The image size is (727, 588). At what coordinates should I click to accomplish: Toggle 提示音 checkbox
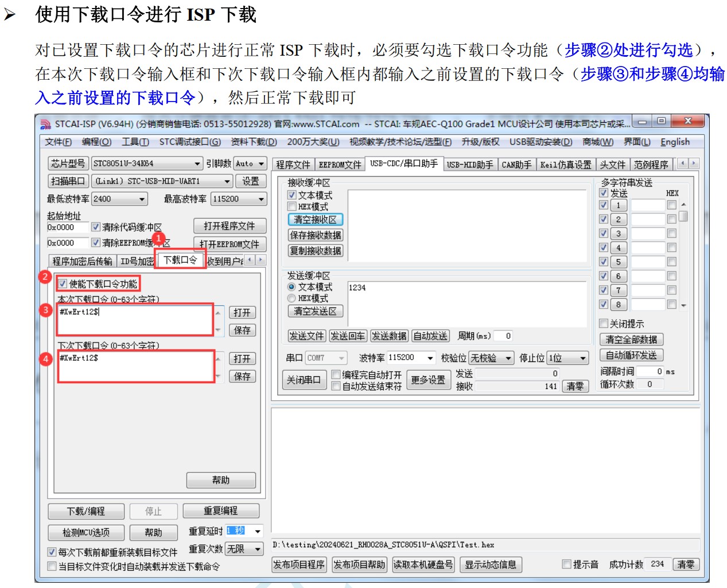(567, 564)
